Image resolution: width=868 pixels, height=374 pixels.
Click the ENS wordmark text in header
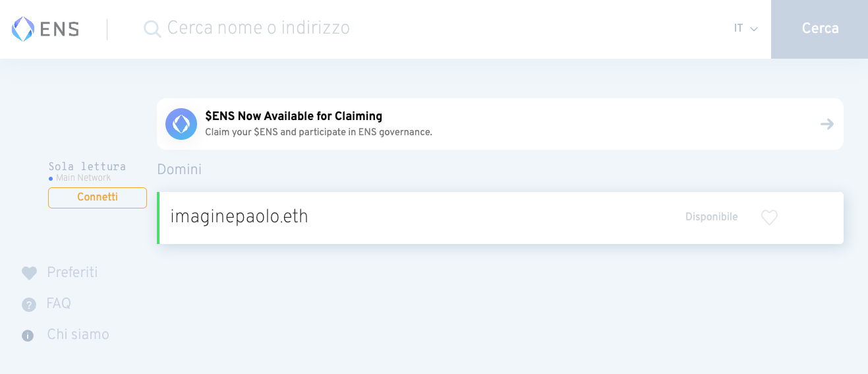coord(59,29)
